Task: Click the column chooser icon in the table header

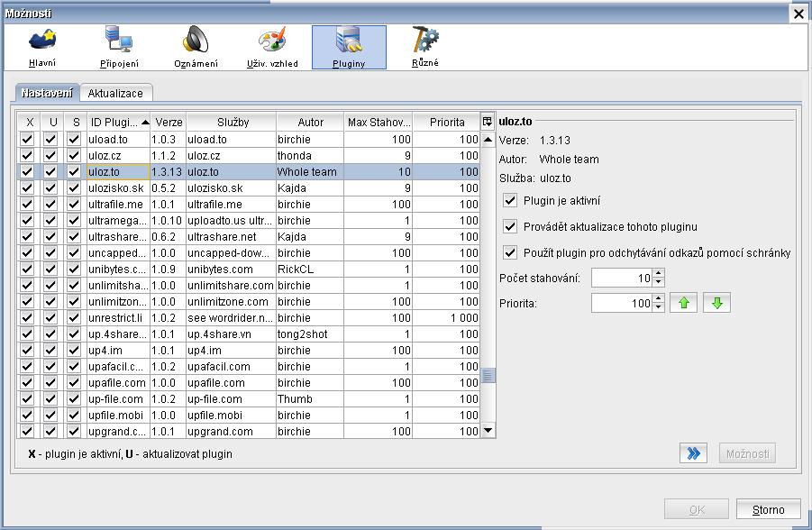Action: (488, 122)
